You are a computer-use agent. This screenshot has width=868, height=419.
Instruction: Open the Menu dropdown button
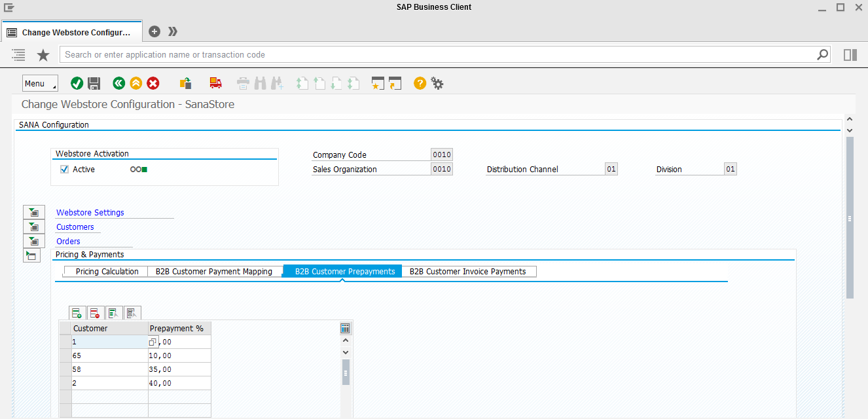coord(40,83)
